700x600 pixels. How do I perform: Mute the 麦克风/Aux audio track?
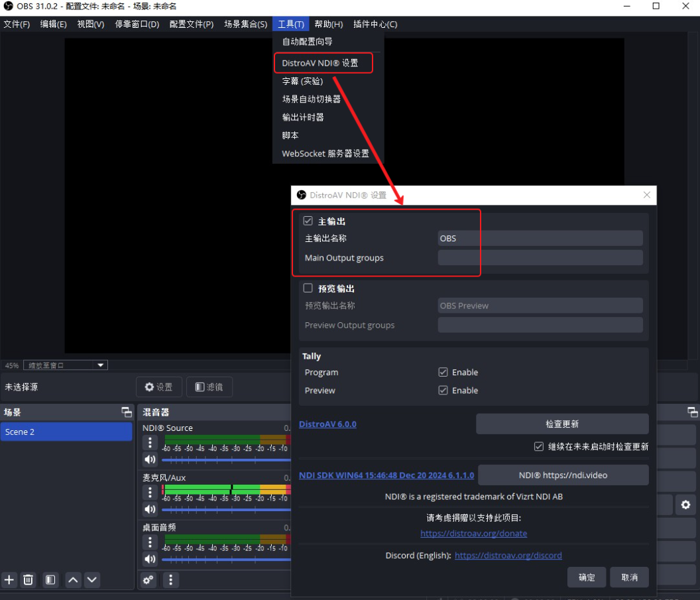point(150,509)
